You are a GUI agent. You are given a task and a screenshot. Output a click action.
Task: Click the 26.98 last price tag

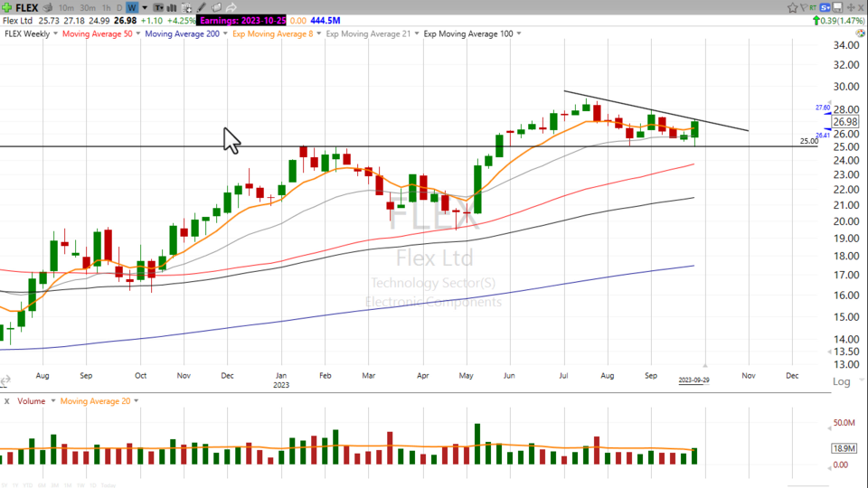click(x=845, y=122)
